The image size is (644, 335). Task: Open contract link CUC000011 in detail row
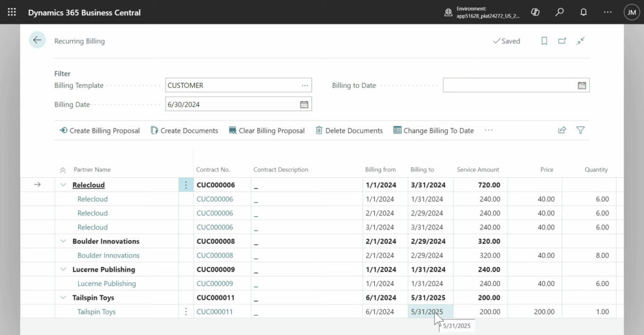coord(215,312)
